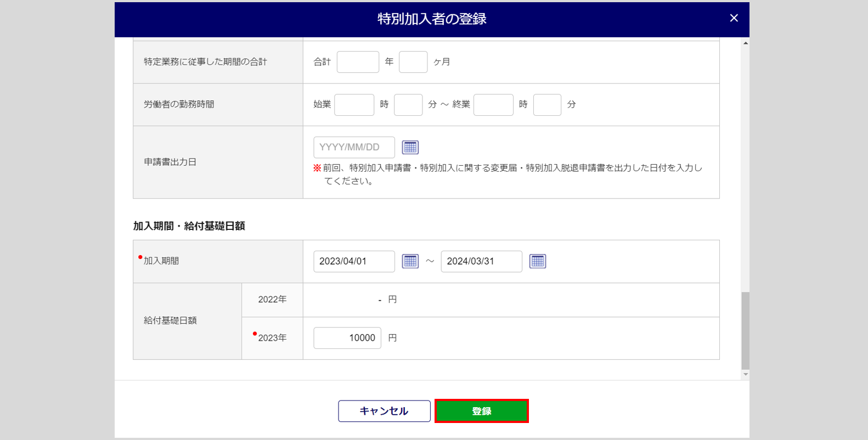Select the 始業 hour input field

[x=354, y=105]
